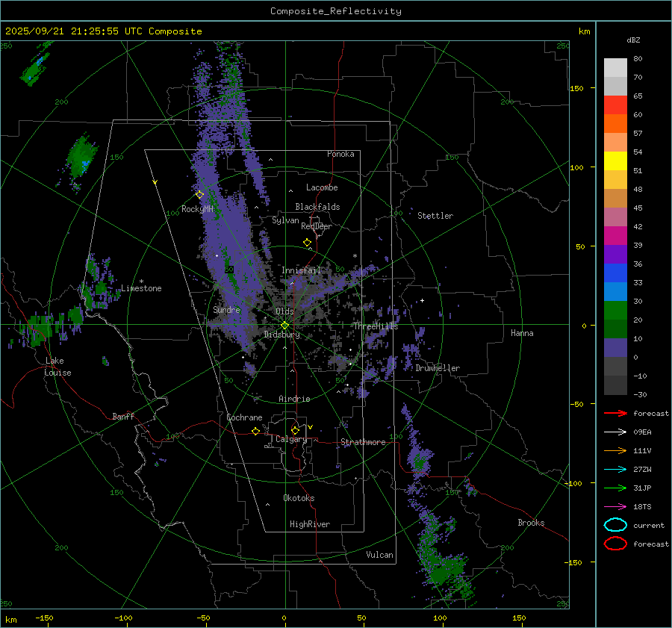The image size is (672, 628).
Task: Click the Calgary city label
Action: (291, 440)
